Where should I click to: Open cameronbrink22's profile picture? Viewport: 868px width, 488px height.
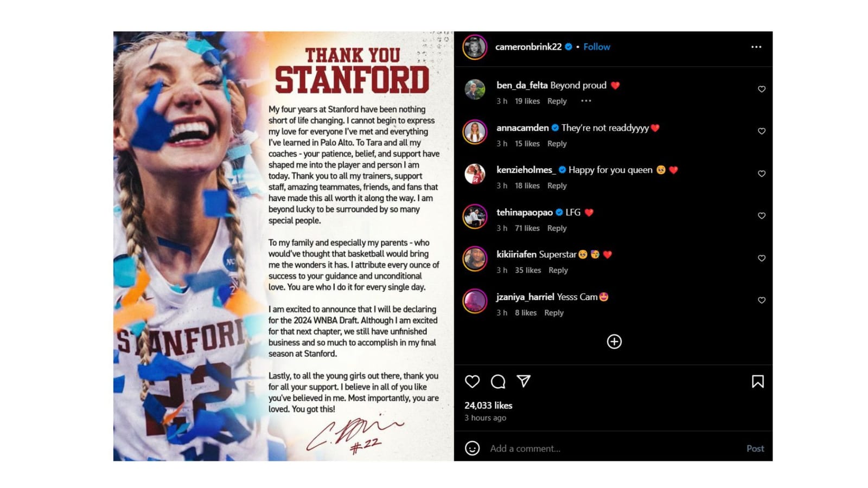[x=474, y=47]
